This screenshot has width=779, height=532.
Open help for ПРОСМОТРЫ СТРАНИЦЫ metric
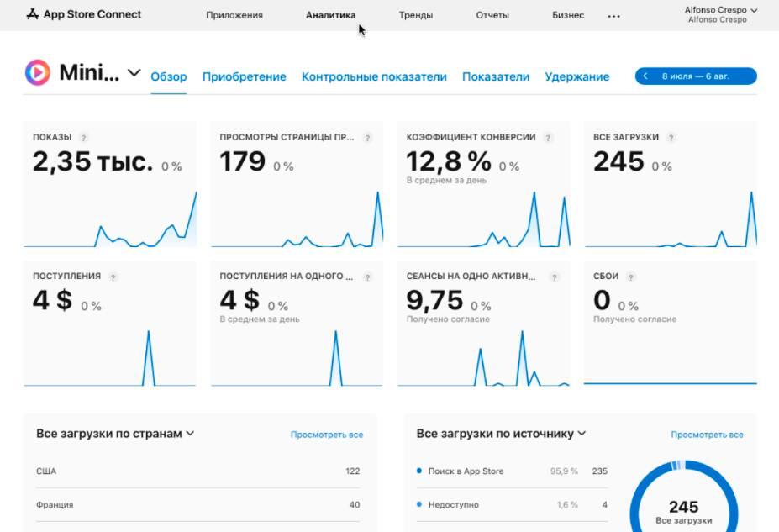(367, 138)
